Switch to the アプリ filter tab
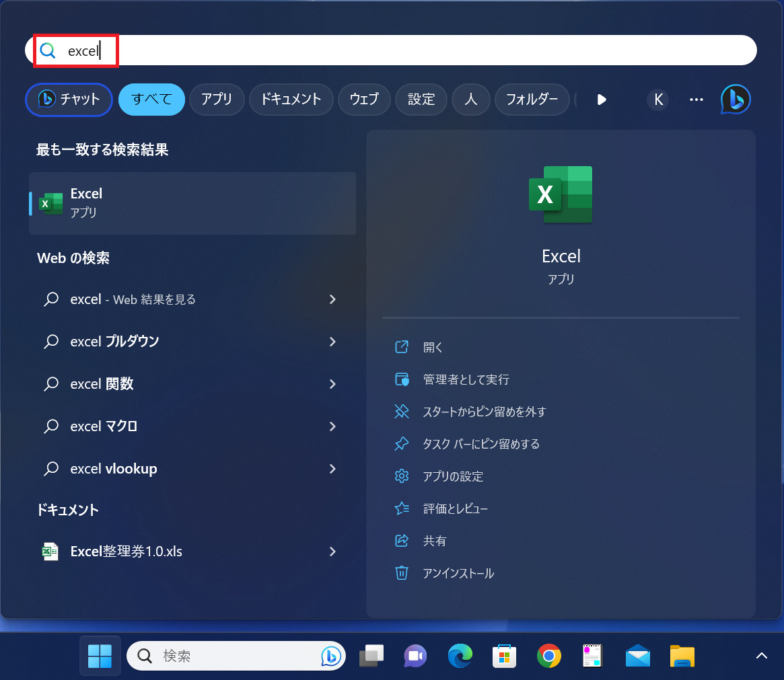The image size is (784, 680). [x=217, y=100]
